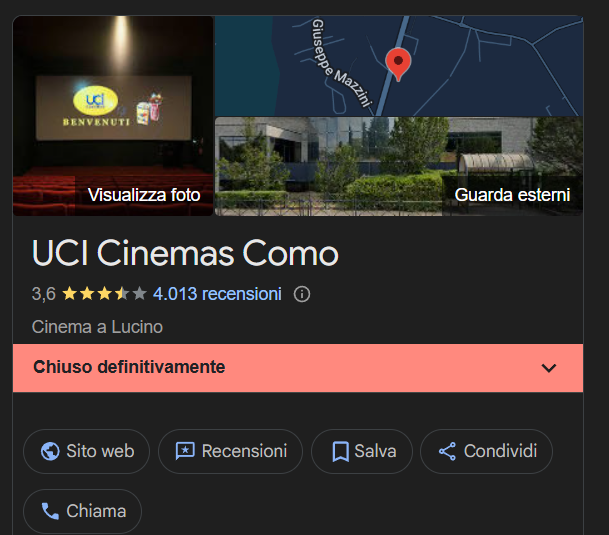Click the review star icon on Recensioni
The height and width of the screenshot is (535, 609).
pos(185,451)
